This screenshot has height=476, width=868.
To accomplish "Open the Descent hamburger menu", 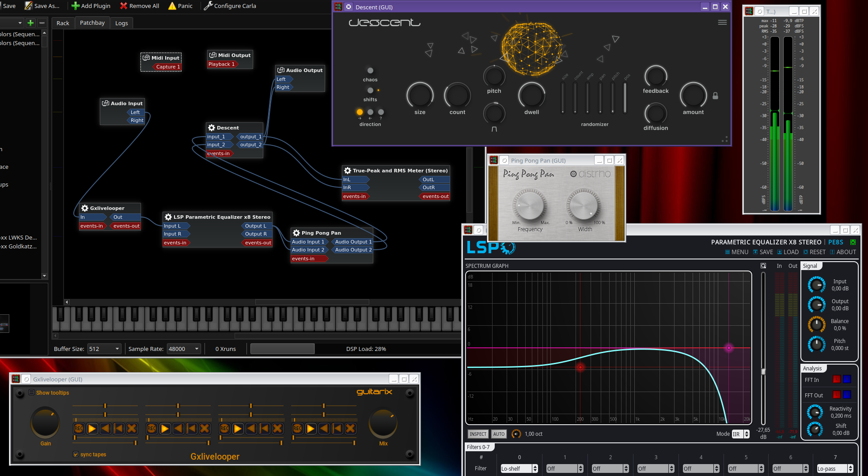I will coord(722,23).
